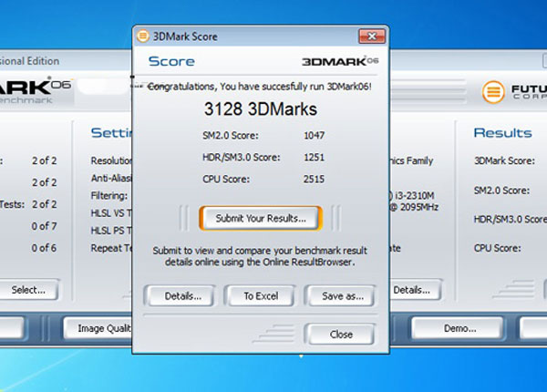Click the 3DMark Score: label under Results

coord(504,160)
